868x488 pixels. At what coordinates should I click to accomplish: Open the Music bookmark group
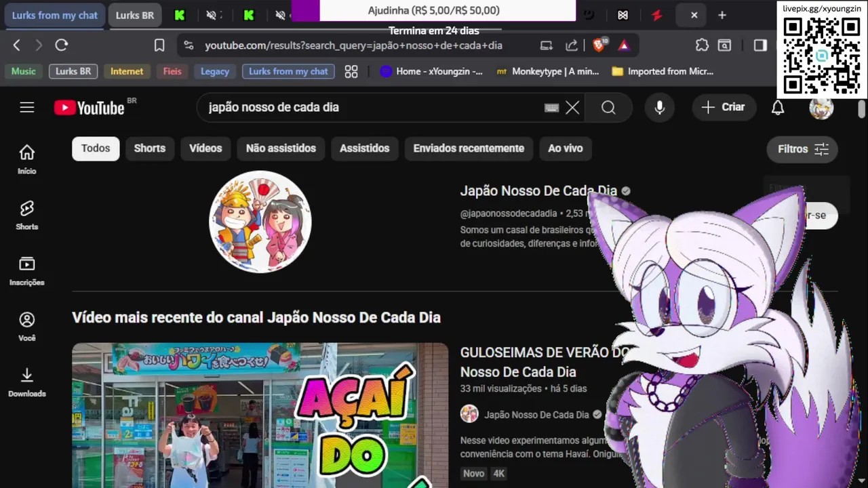point(24,71)
